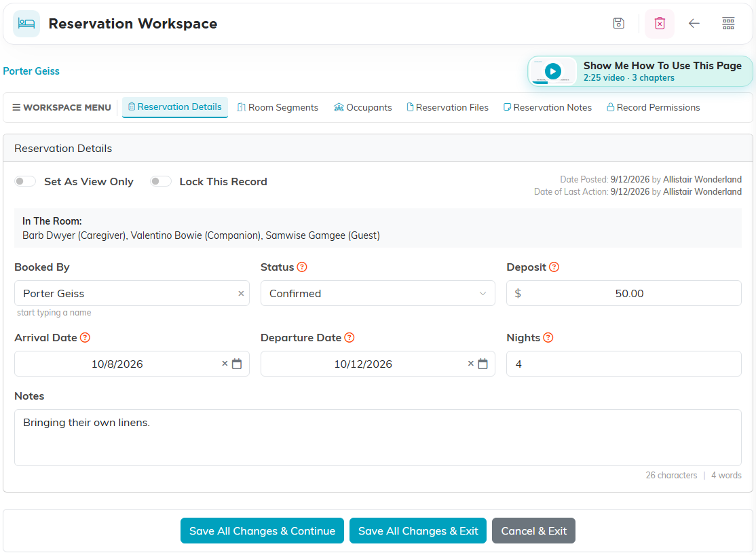Open the Reservation Notes tab

[548, 107]
